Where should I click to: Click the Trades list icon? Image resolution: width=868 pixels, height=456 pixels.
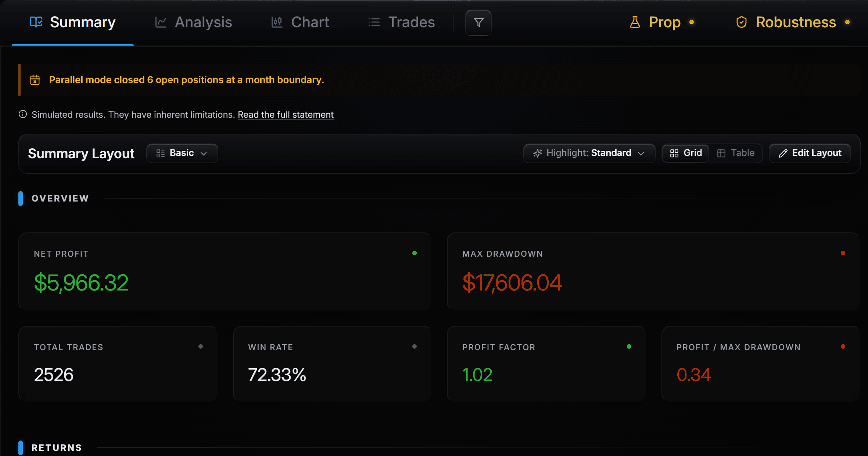pyautogui.click(x=374, y=22)
